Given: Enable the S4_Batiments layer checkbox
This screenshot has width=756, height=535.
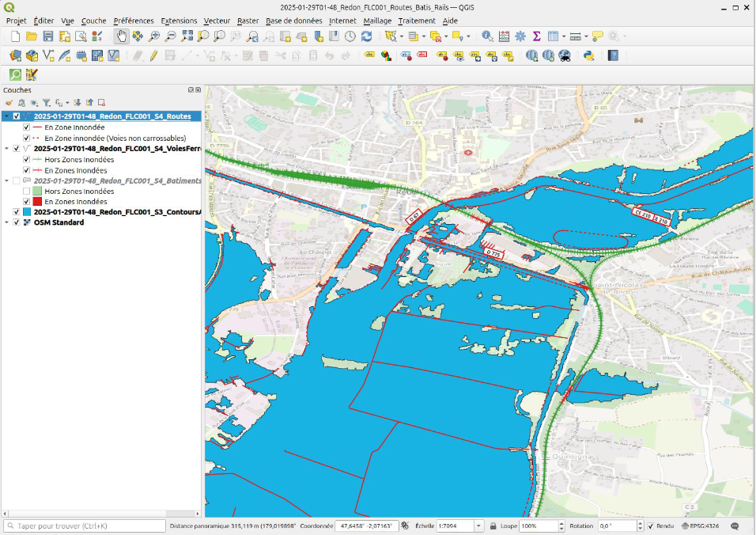Looking at the screenshot, I should point(17,180).
